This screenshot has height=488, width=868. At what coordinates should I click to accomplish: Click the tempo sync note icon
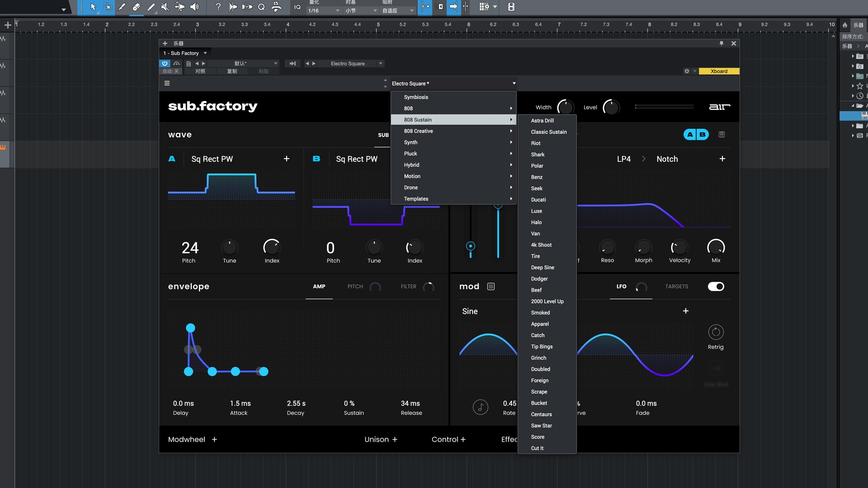[480, 407]
